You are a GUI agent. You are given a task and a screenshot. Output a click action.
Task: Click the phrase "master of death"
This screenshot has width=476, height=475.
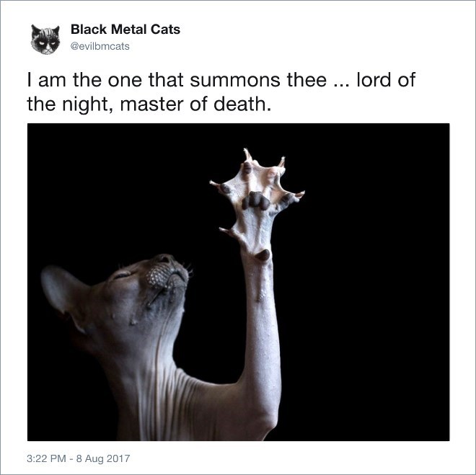[193, 104]
